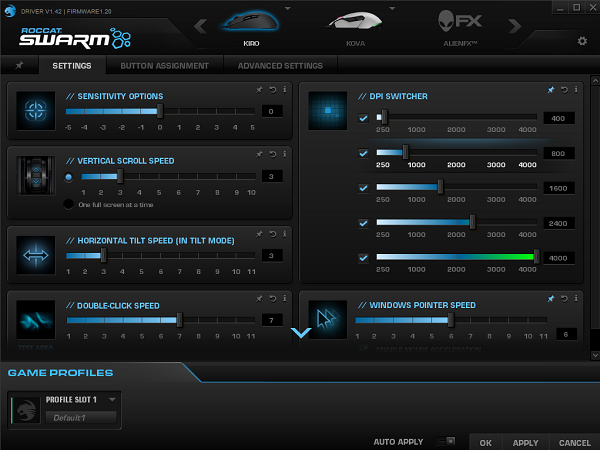Reset Double-Click Speed setting
This screenshot has width=600, height=450.
pyautogui.click(x=273, y=298)
